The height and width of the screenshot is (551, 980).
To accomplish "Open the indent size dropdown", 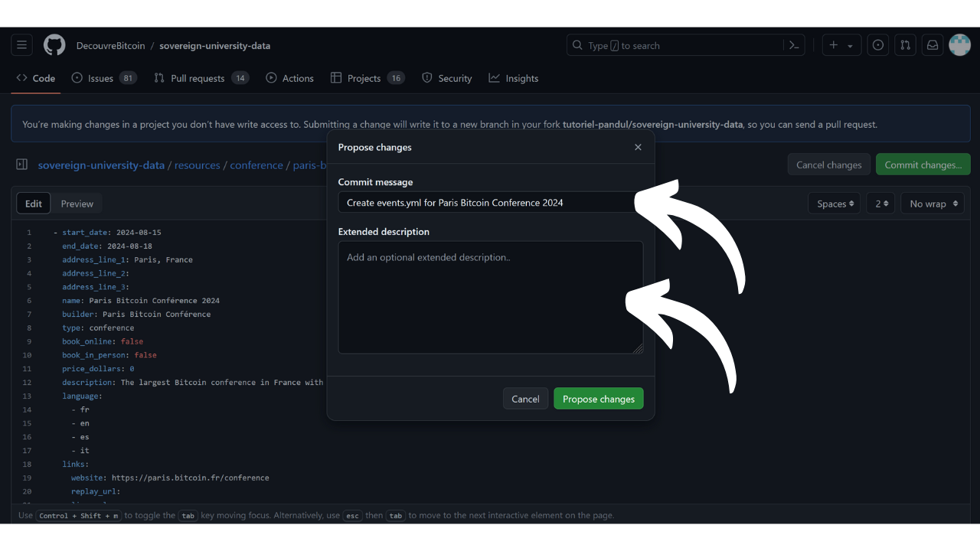I will tap(881, 204).
